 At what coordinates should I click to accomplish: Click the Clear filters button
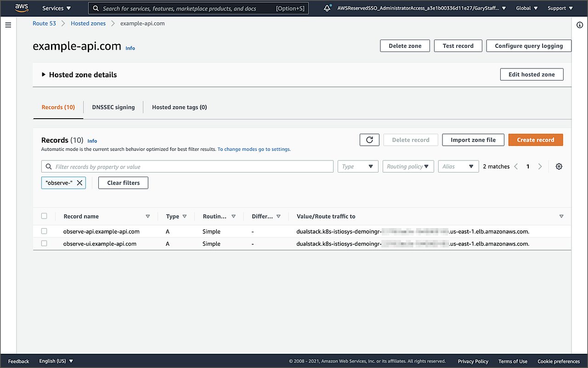(123, 183)
